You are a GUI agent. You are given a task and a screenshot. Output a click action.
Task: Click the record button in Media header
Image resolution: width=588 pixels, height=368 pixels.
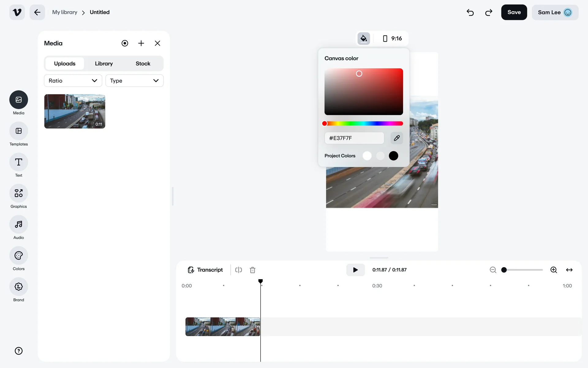pos(125,43)
